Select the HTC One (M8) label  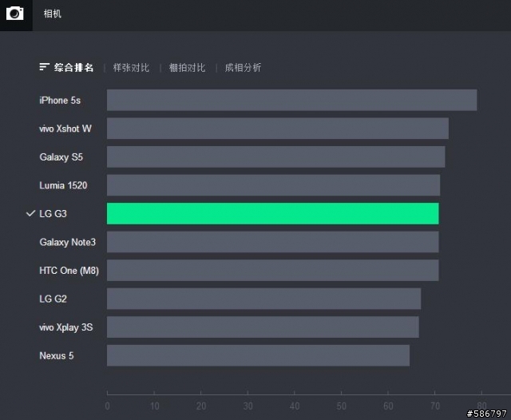(69, 271)
